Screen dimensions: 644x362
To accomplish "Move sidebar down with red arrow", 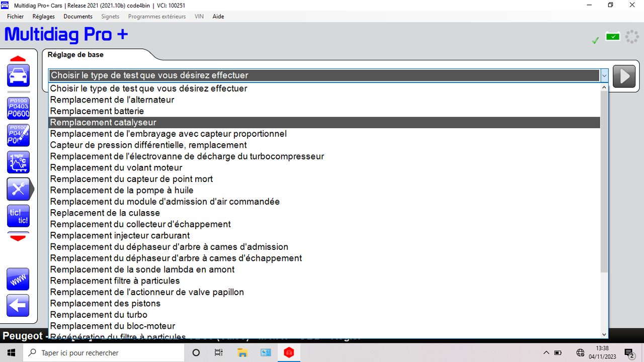I will point(18,237).
